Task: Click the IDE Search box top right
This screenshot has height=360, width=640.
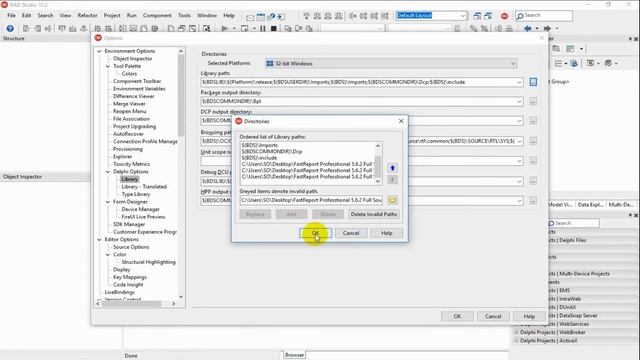Action: [544, 16]
